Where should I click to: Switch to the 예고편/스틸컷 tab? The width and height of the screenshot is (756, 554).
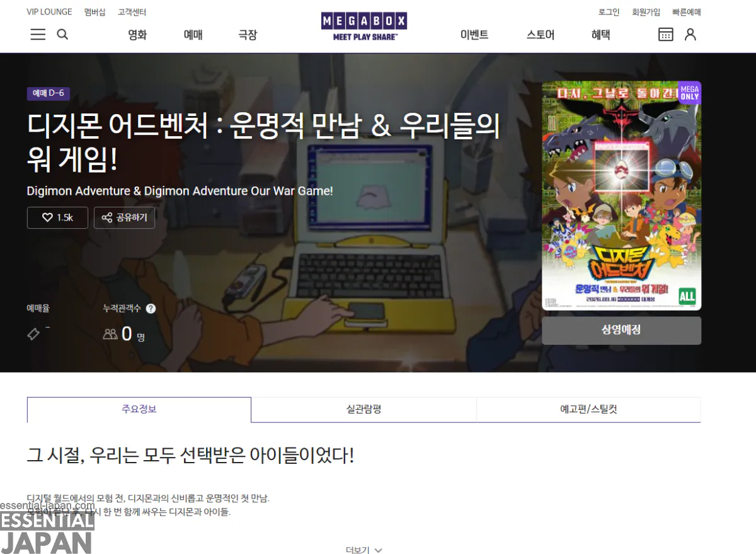click(588, 410)
